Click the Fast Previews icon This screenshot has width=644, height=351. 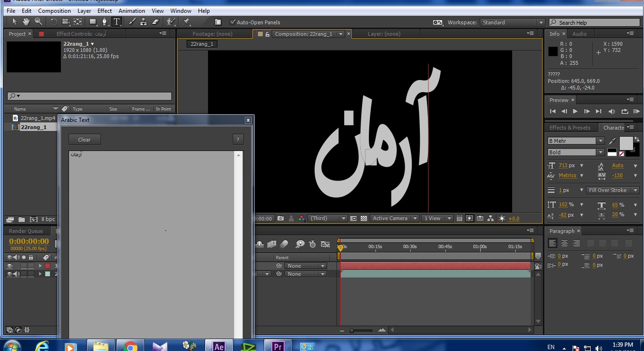tap(470, 219)
